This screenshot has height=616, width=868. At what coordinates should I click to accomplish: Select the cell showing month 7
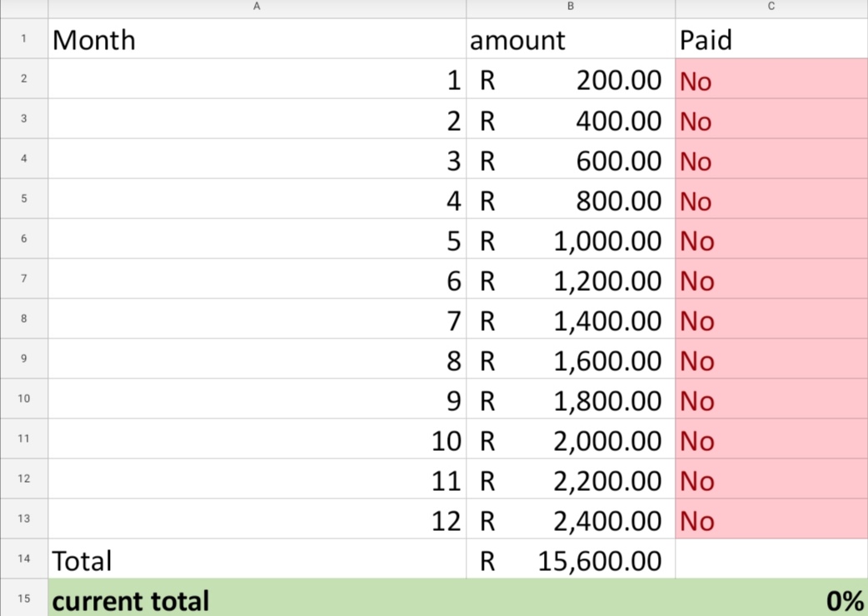pyautogui.click(x=257, y=318)
